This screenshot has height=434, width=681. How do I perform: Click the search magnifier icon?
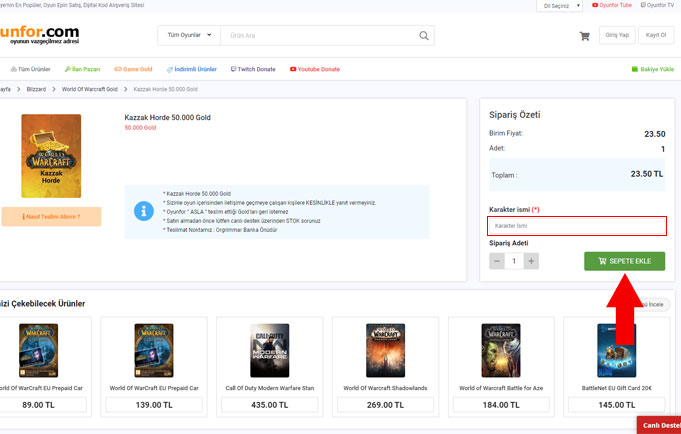425,36
